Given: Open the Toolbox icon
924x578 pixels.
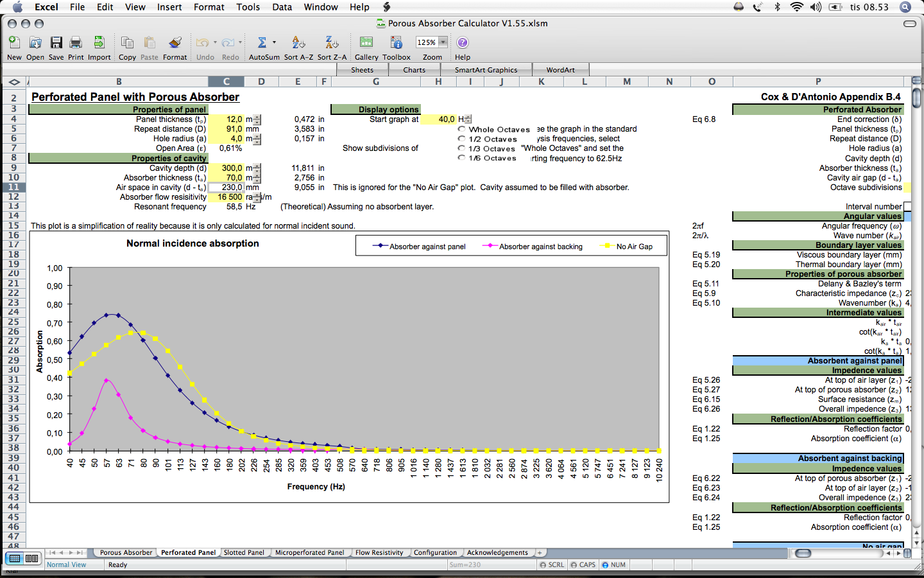Looking at the screenshot, I should [x=397, y=43].
